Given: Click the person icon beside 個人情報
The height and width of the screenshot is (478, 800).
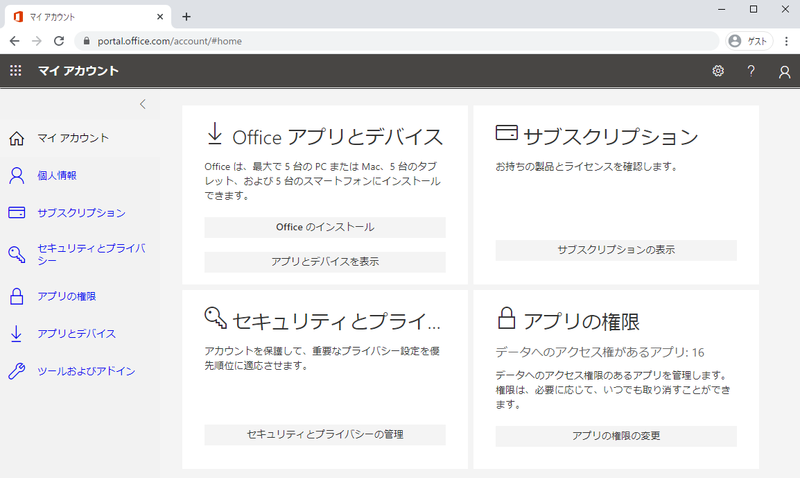Looking at the screenshot, I should [x=16, y=175].
